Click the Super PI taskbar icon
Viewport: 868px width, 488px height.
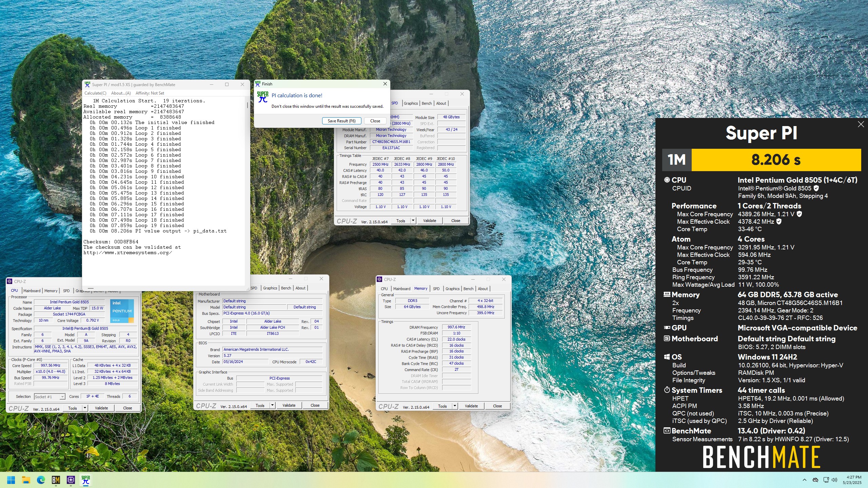[86, 480]
